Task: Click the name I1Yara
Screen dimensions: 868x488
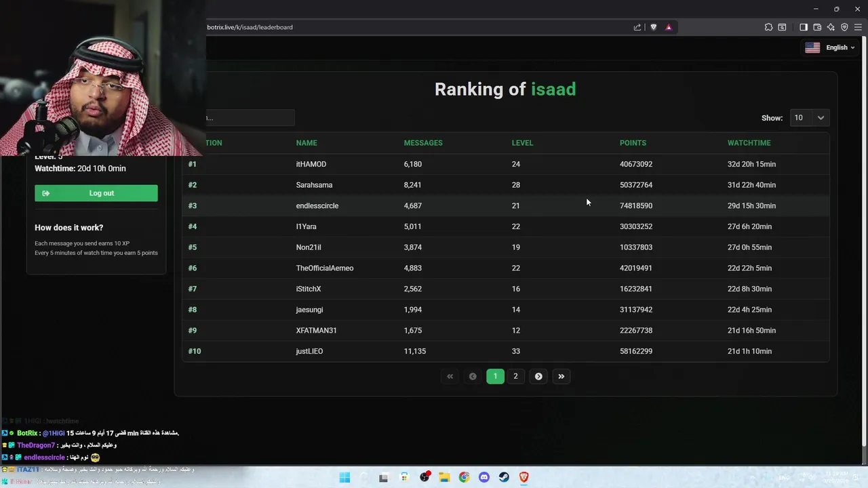Action: (306, 226)
